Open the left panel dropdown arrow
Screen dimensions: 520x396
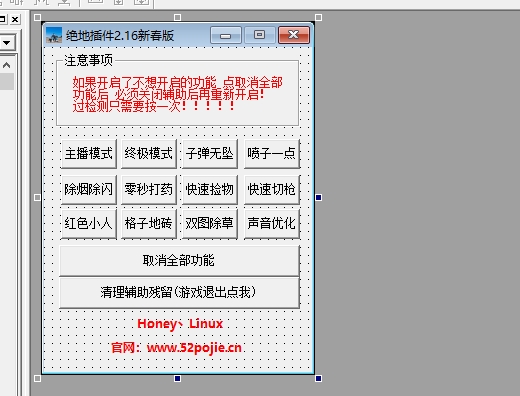(7, 43)
